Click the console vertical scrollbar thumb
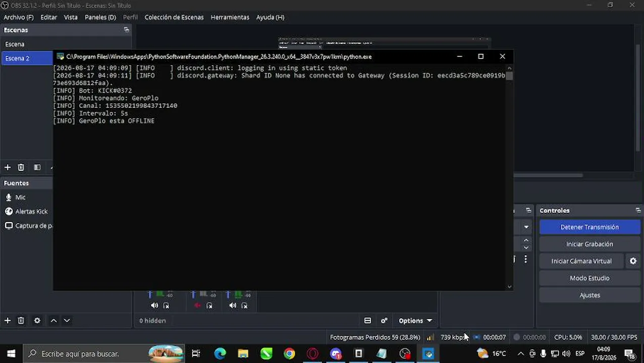 pos(509,76)
